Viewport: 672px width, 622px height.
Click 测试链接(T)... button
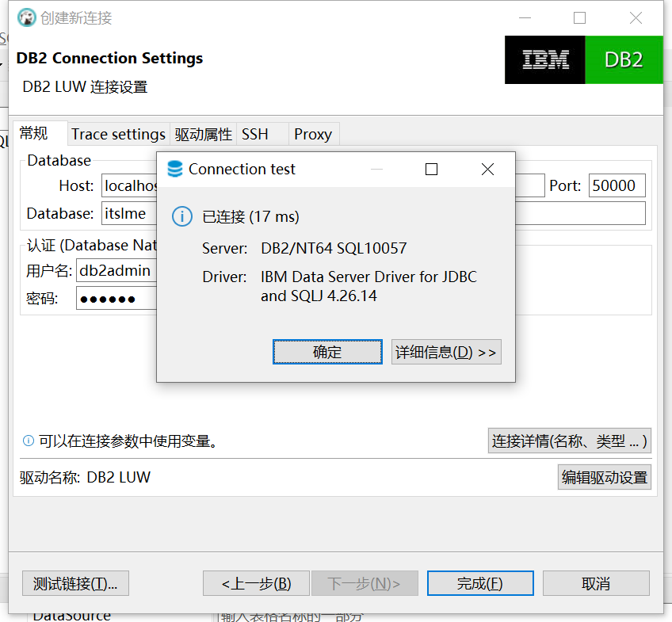coord(75,583)
